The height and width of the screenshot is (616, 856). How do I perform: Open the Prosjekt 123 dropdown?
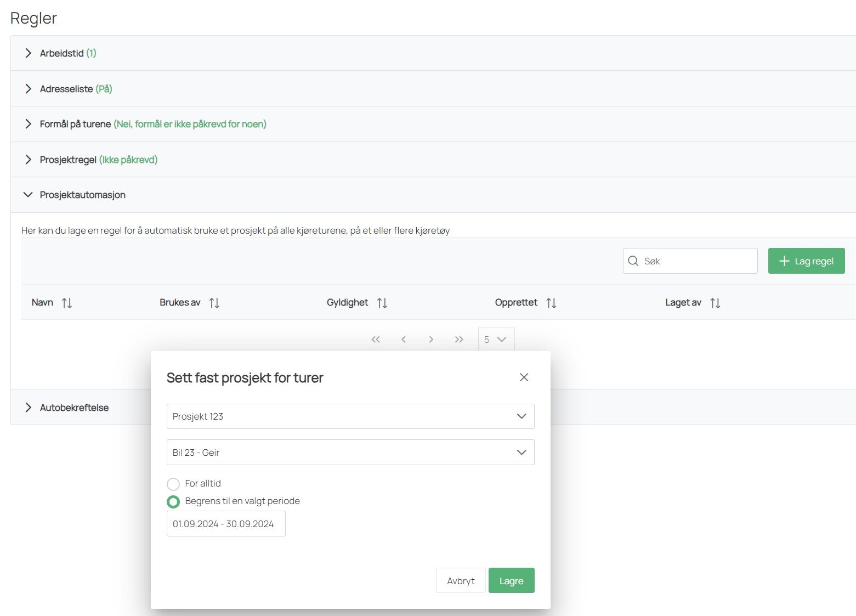[x=350, y=416]
